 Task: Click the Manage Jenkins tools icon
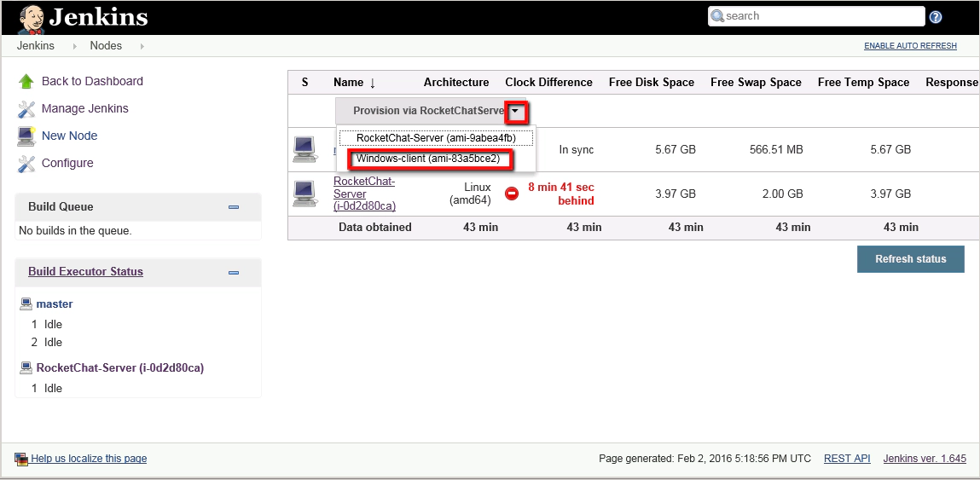pos(26,109)
